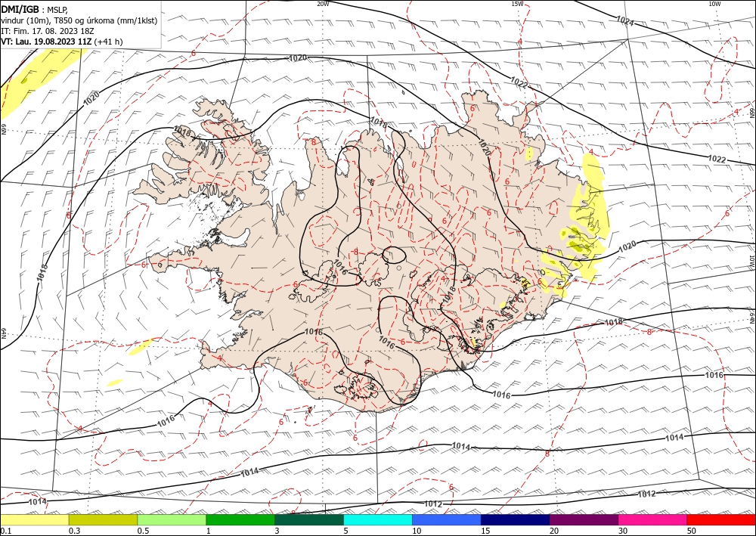Click the pink 30–50 legend swatch
The height and width of the screenshot is (536, 756).
[x=653, y=519]
